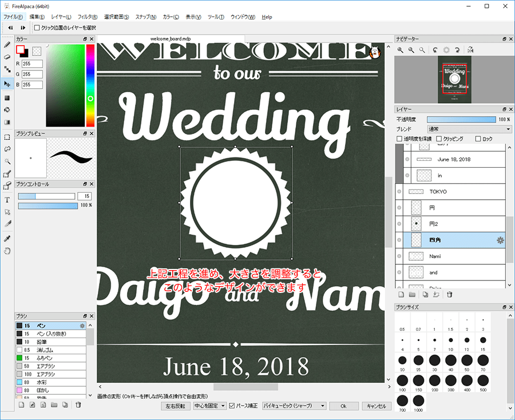515x420 pixels.
Task: Expand the バイキュービック interpolation dropdown
Action: [x=294, y=406]
